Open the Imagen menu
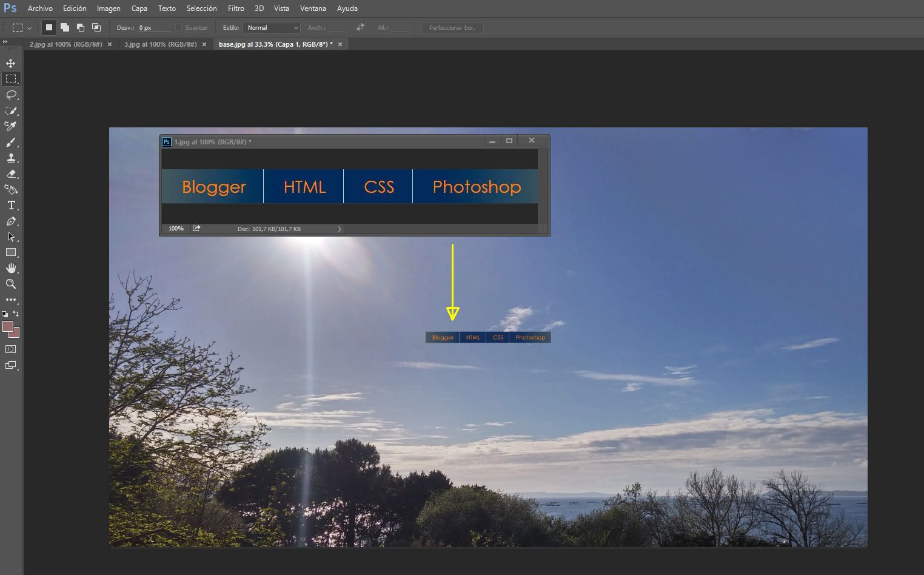 click(x=109, y=8)
